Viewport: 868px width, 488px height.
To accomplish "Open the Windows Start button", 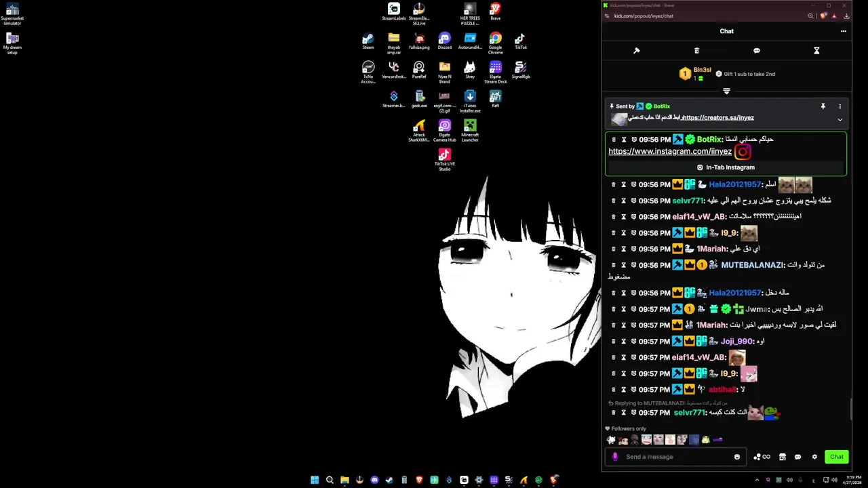I will [315, 481].
